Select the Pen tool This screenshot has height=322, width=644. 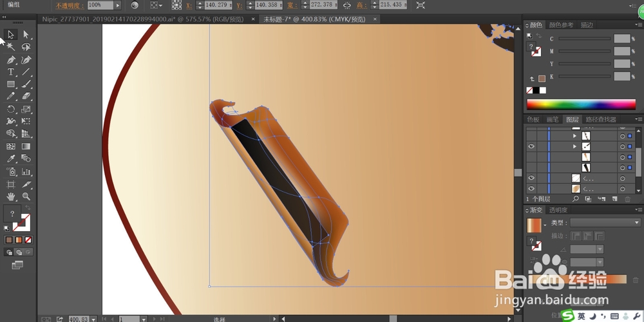click(x=11, y=60)
